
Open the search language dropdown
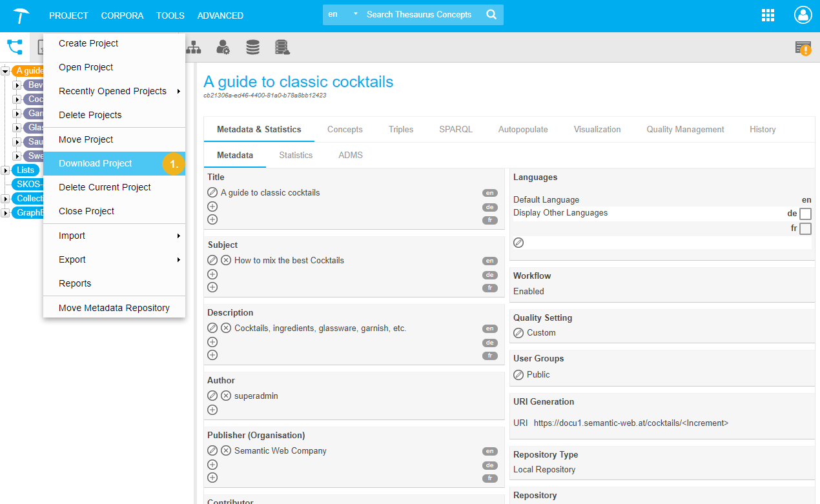[x=342, y=15]
